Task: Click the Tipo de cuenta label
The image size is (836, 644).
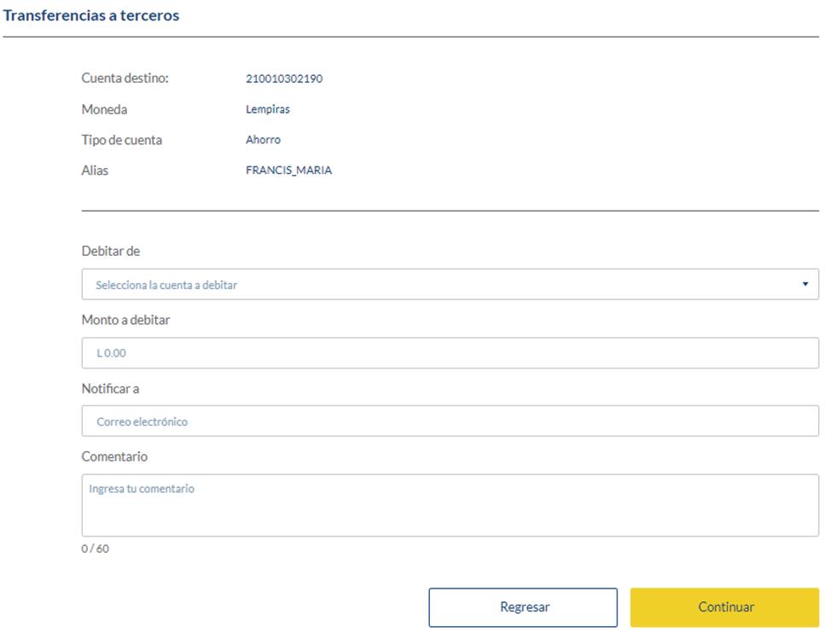Action: [x=121, y=140]
